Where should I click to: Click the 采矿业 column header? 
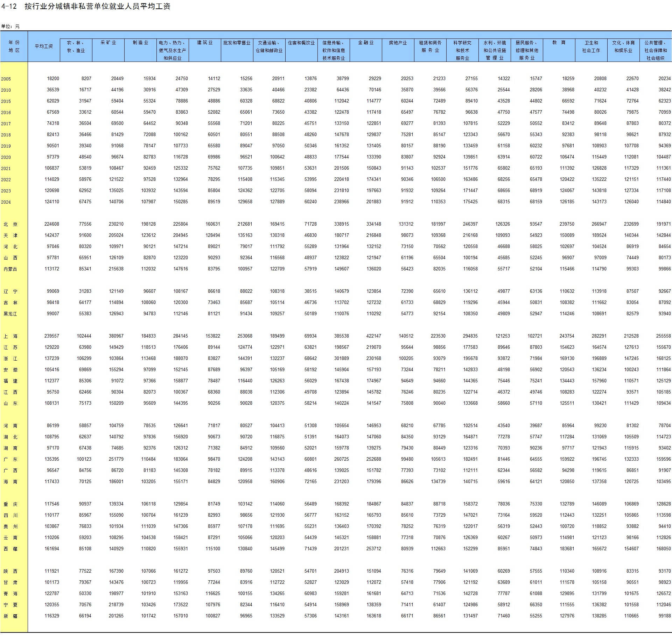point(108,43)
